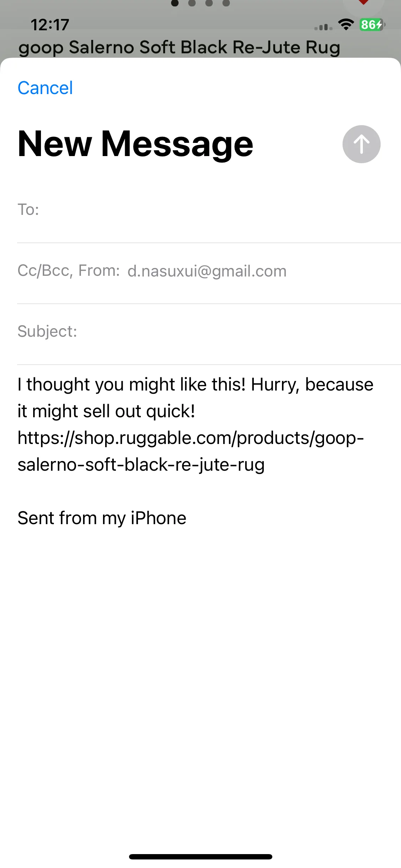The height and width of the screenshot is (868, 401).
Task: Tap the 12:17 clock in status bar
Action: 50,25
